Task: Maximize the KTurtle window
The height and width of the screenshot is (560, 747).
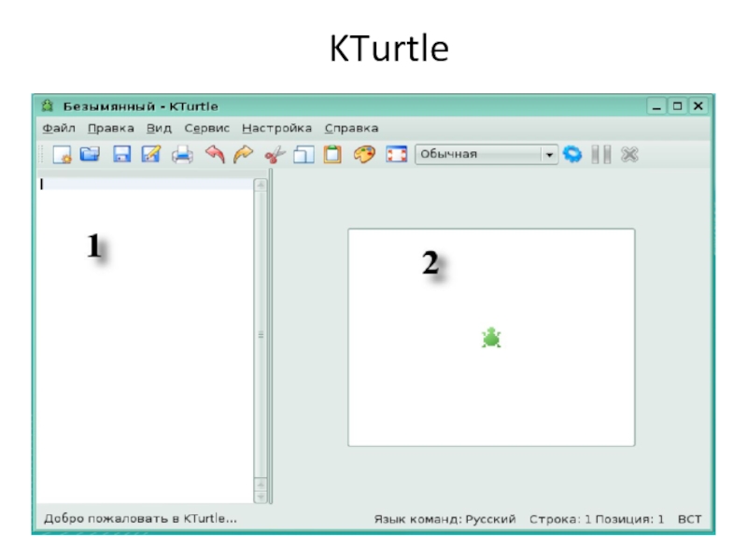Action: [677, 105]
